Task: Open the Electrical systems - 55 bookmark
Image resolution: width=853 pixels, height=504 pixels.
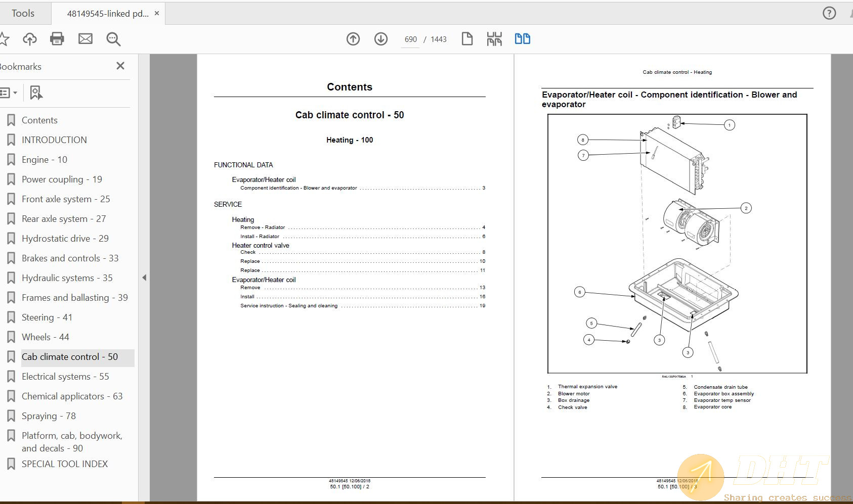Action: [x=65, y=377]
